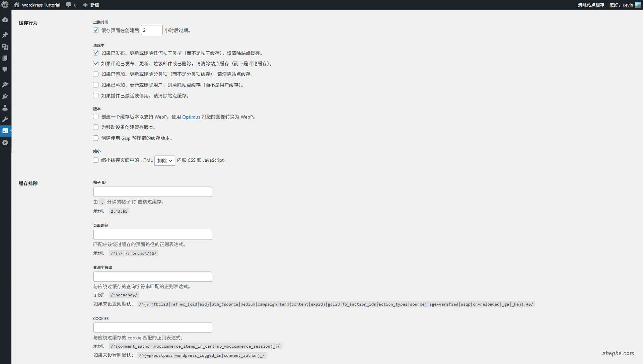Click WordPress Turtorial site name
The height and width of the screenshot is (364, 643).
tap(41, 5)
